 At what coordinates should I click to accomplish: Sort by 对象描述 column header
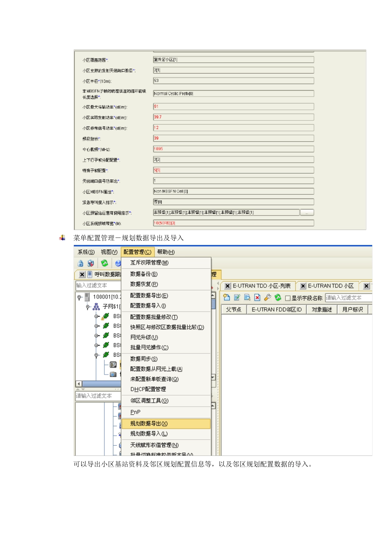point(322,309)
